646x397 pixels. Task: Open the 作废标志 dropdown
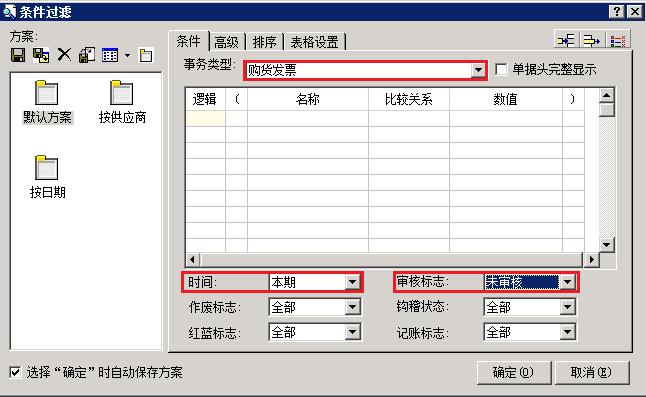click(353, 307)
